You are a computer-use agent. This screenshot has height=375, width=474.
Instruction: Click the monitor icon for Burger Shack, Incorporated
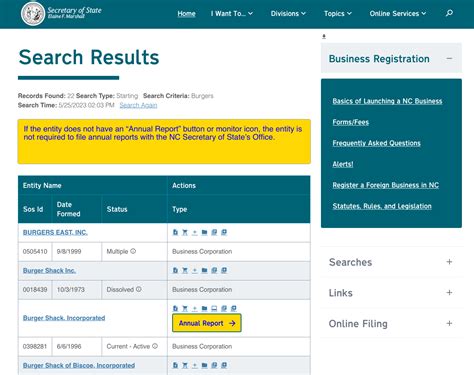pos(214,308)
